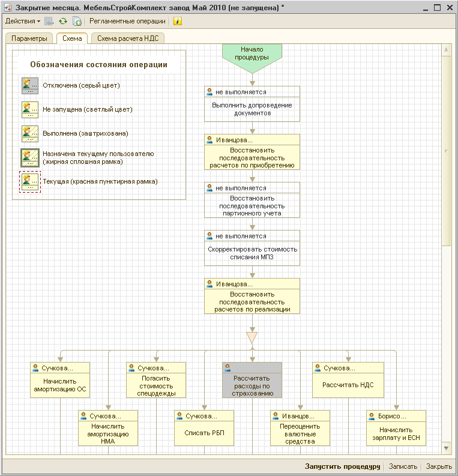Open the Схема расчета НДС tab
The height and width of the screenshot is (476, 458).
click(x=128, y=38)
